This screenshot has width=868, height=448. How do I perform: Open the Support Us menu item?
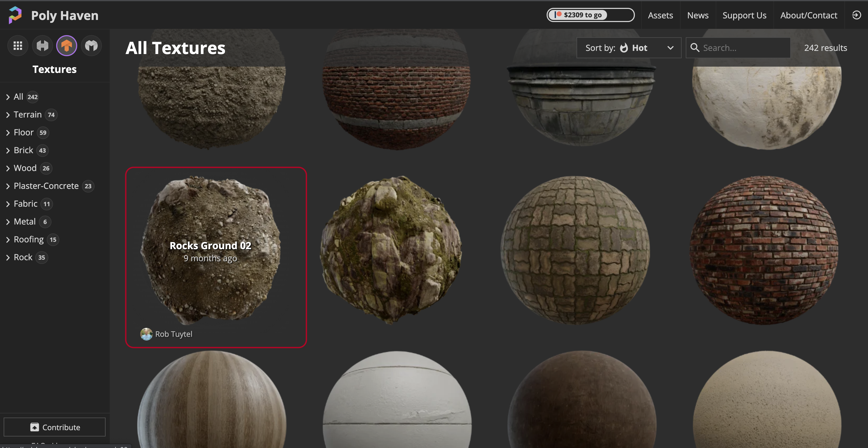(x=744, y=15)
